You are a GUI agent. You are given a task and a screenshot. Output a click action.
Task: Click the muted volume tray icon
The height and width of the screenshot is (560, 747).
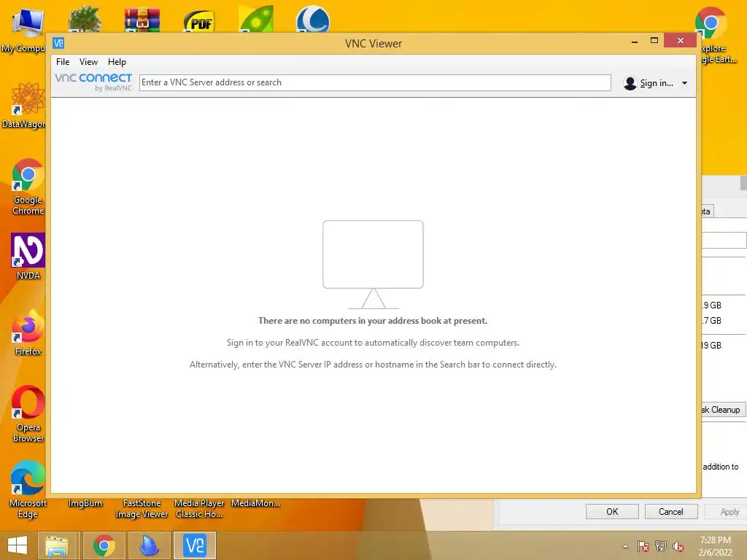click(x=678, y=546)
